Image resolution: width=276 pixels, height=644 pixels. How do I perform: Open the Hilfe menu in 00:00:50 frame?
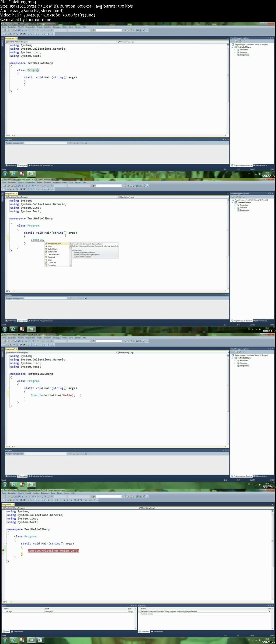click(84, 27)
